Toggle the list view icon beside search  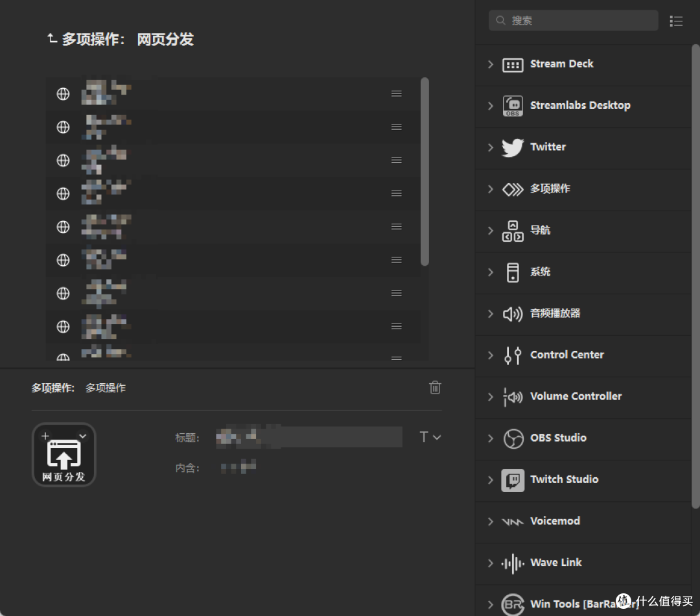[676, 21]
